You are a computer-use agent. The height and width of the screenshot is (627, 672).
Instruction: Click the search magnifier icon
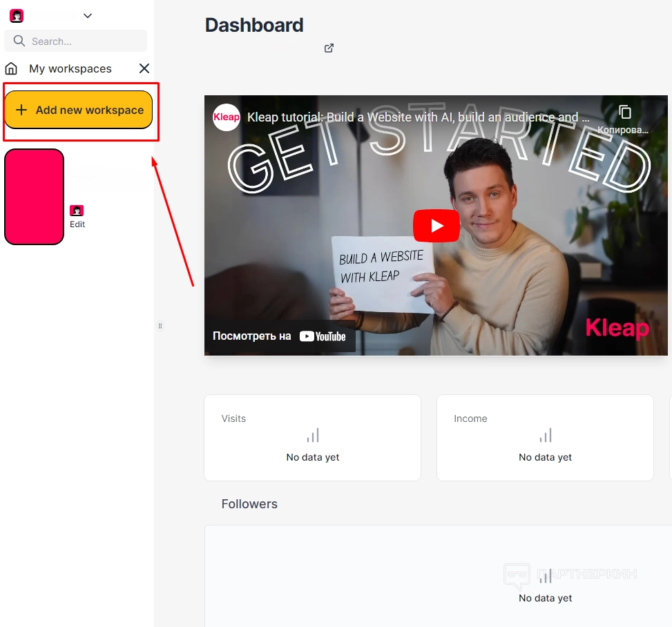[x=19, y=41]
